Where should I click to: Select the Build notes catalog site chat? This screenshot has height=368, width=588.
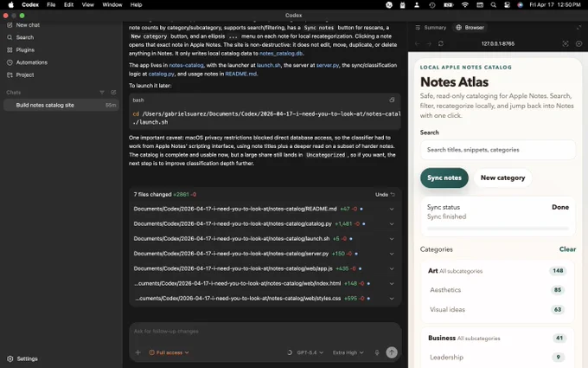[x=61, y=105]
